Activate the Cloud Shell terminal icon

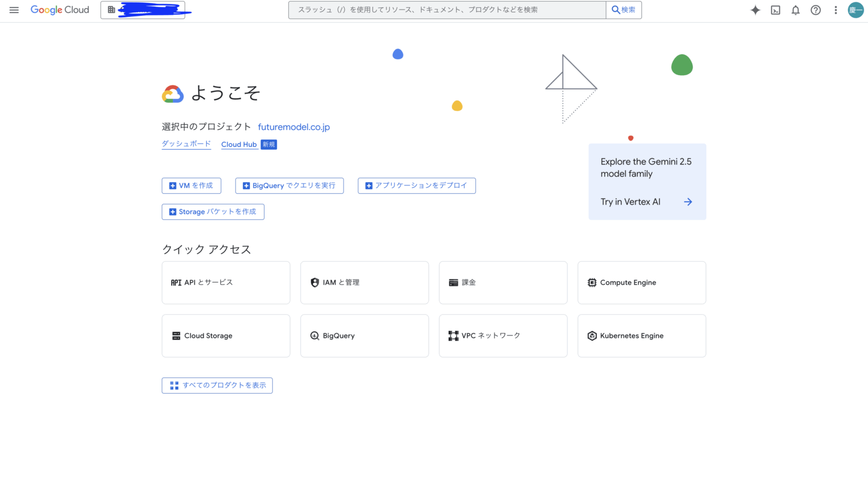[x=775, y=10]
